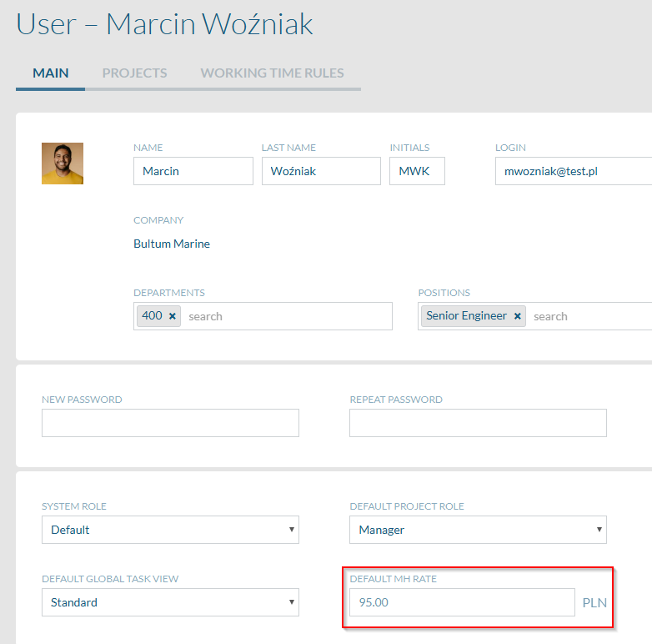
Task: Open Default Global Task View dropdown
Action: pos(170,602)
